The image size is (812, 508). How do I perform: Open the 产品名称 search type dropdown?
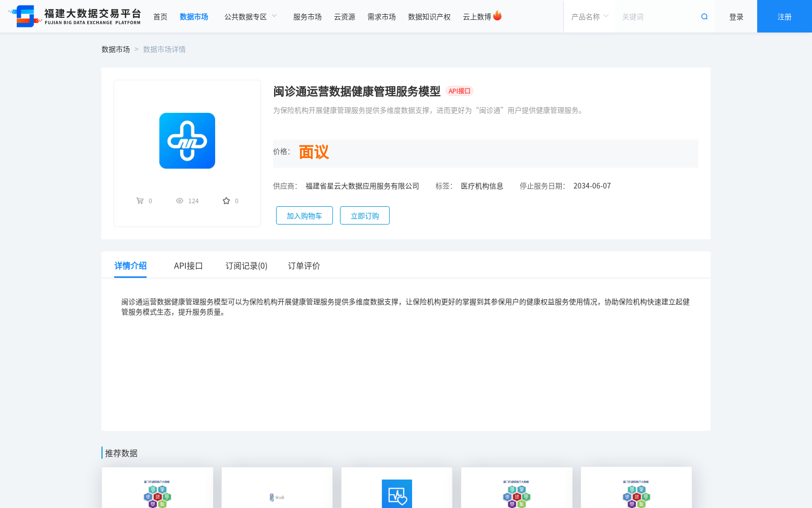click(589, 17)
